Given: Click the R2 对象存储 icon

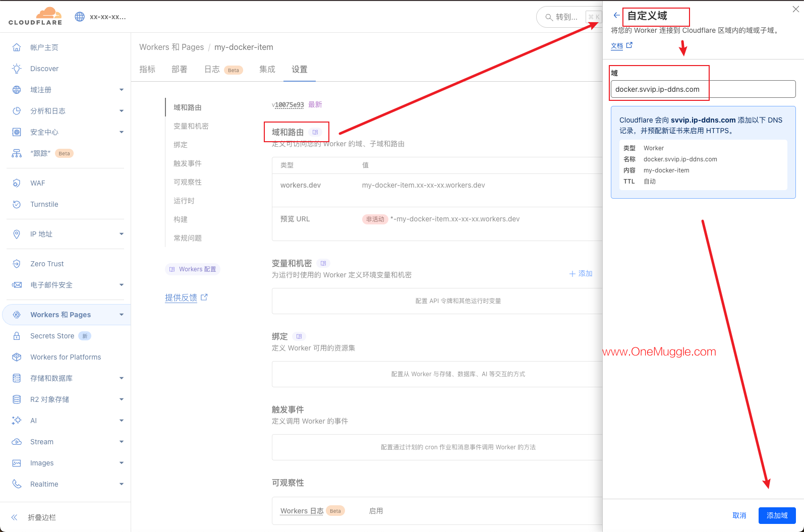Looking at the screenshot, I should 17,399.
